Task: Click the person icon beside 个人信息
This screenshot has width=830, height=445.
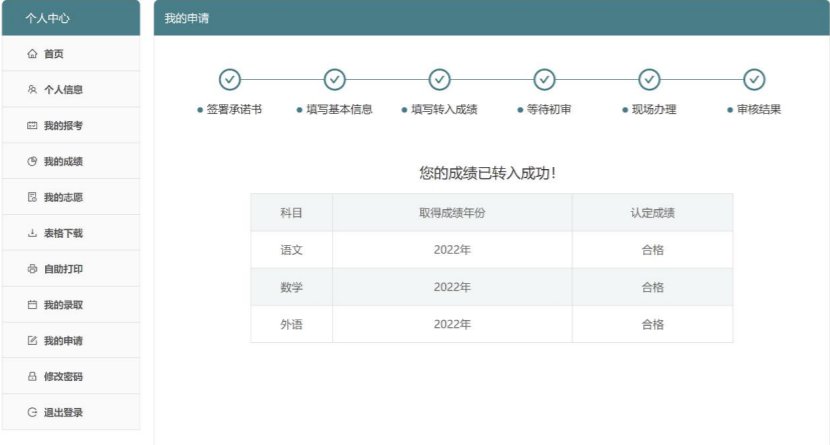Action: pos(32,90)
